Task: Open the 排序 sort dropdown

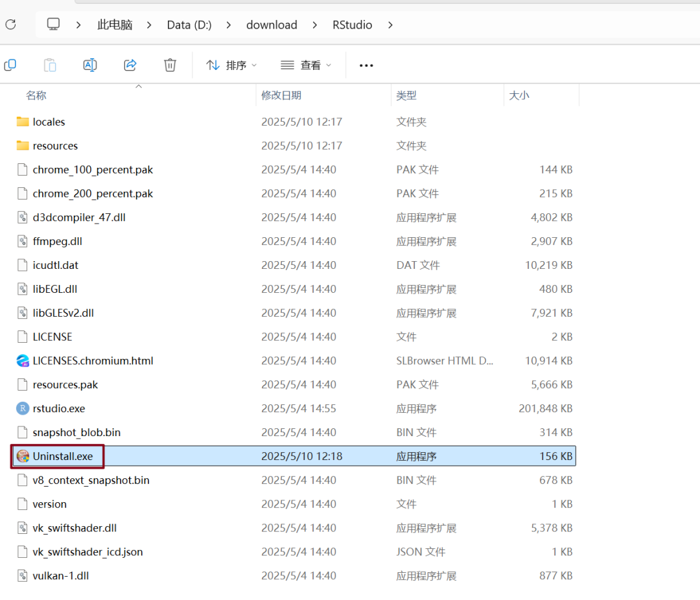Action: (x=231, y=65)
